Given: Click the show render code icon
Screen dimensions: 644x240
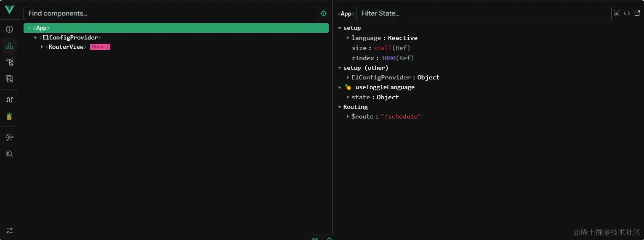Looking at the screenshot, I should tap(627, 13).
